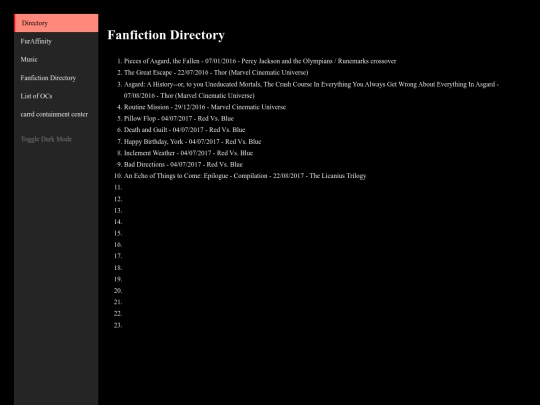Toggle Dark Mode in the sidebar
Screen dimensions: 540x405
coord(46,139)
